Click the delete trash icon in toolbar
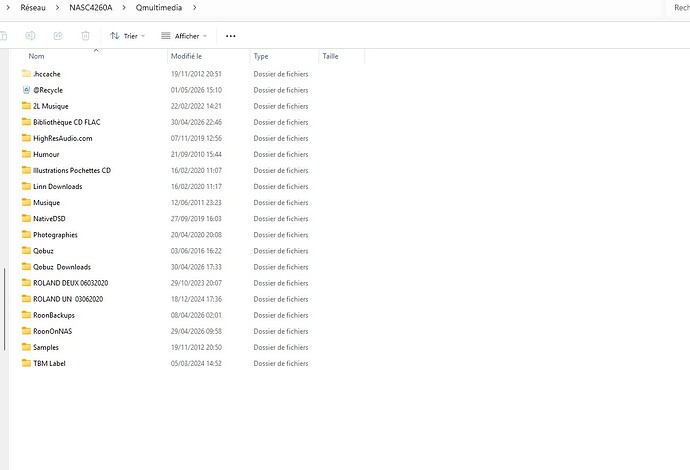The width and height of the screenshot is (690, 470). pos(85,36)
